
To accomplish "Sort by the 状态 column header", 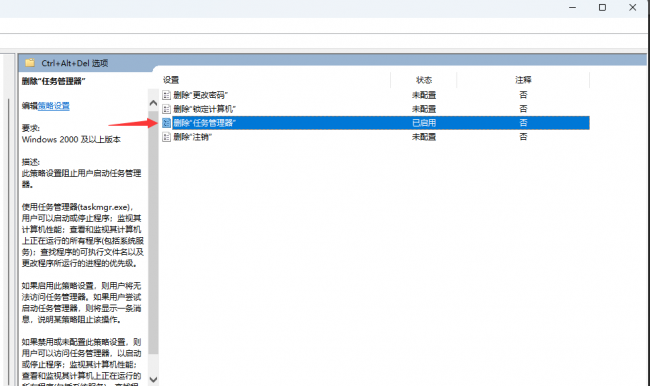I will [424, 80].
